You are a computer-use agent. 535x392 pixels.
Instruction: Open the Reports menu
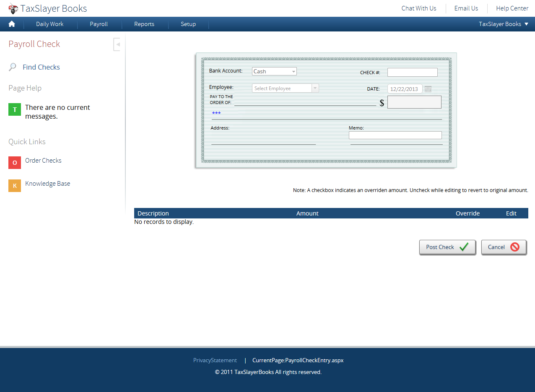[144, 24]
